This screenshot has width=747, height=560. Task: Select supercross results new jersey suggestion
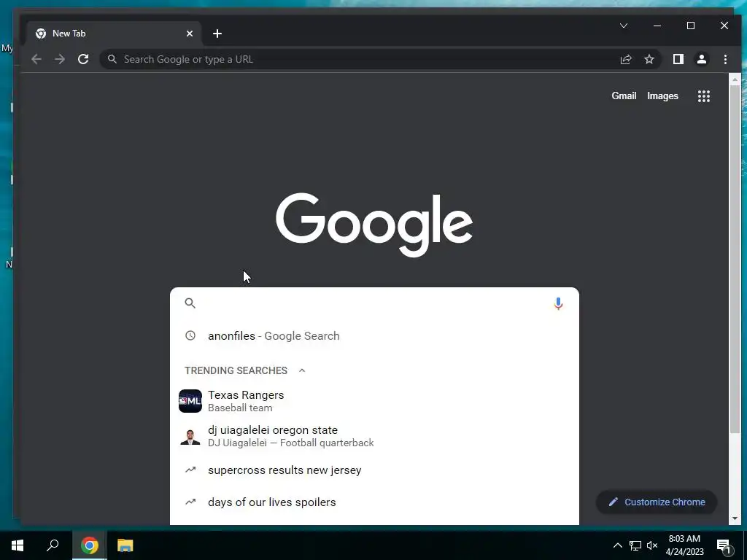pyautogui.click(x=374, y=470)
